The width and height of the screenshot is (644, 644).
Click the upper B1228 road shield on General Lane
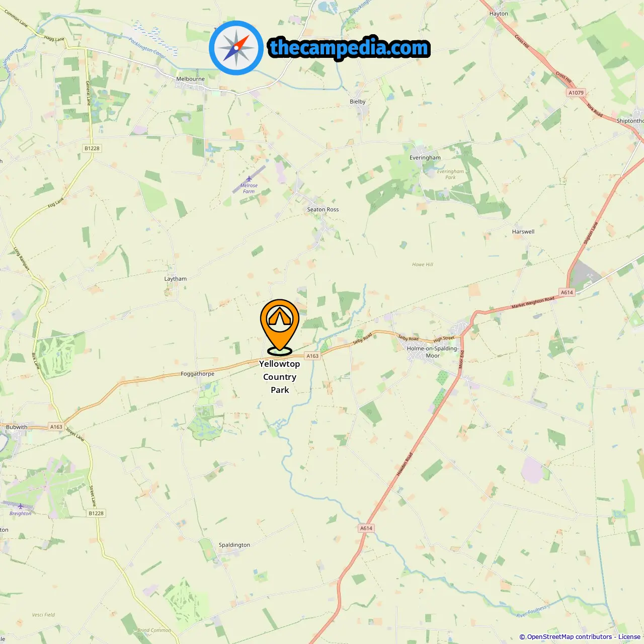click(x=92, y=148)
